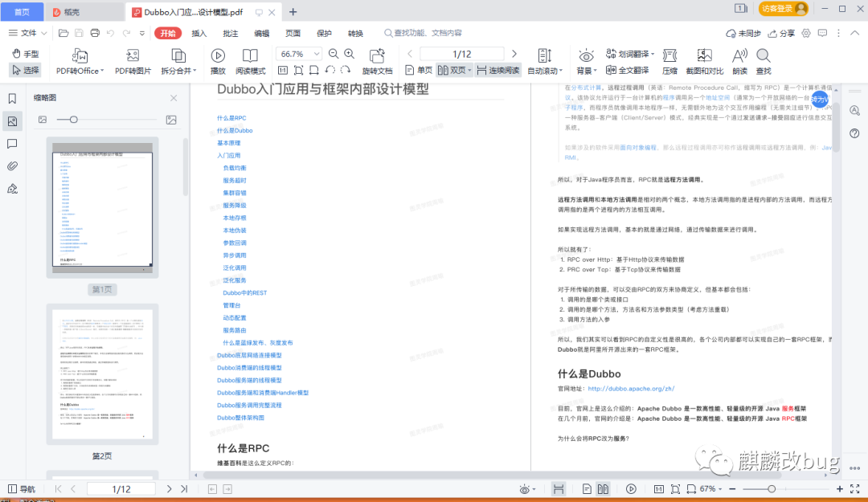The width and height of the screenshot is (868, 502).
Task: Click the print icon in quick toolbar
Action: [95, 33]
